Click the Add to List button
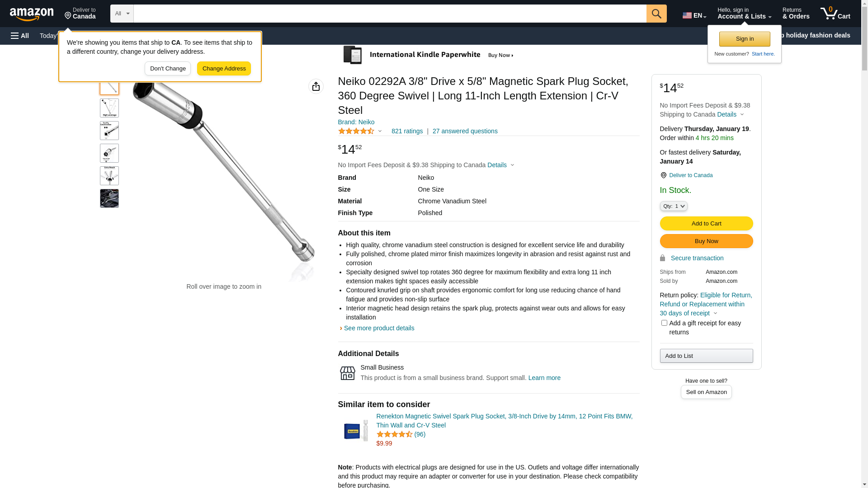 (706, 356)
